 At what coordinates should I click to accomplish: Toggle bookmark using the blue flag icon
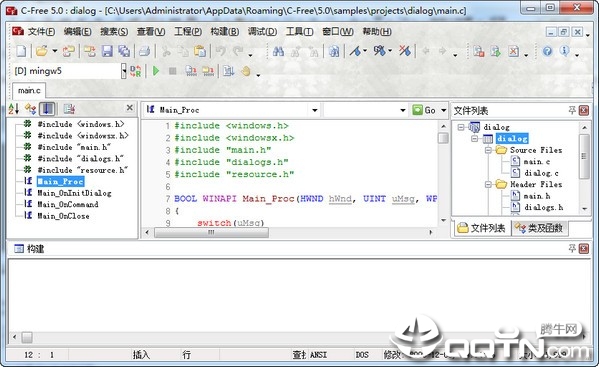click(x=355, y=51)
